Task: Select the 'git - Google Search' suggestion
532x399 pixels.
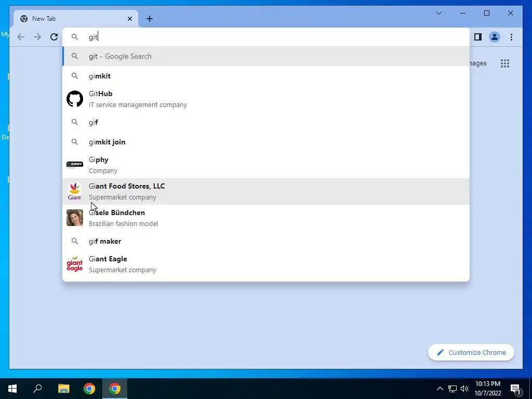Action: 266,56
